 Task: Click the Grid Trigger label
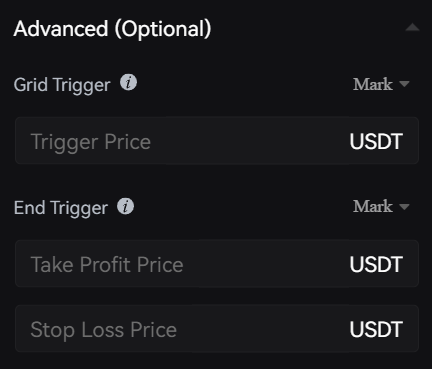tap(62, 85)
